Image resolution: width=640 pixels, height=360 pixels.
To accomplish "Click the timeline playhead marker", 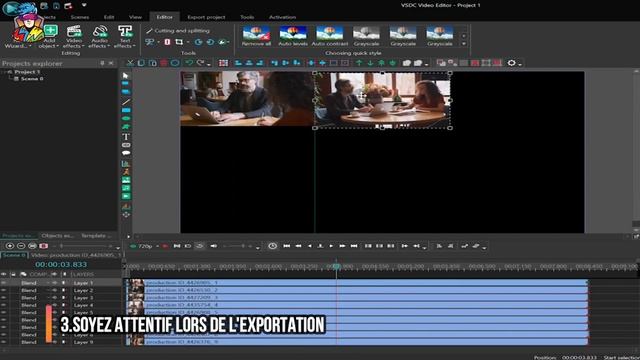I will [x=336, y=266].
